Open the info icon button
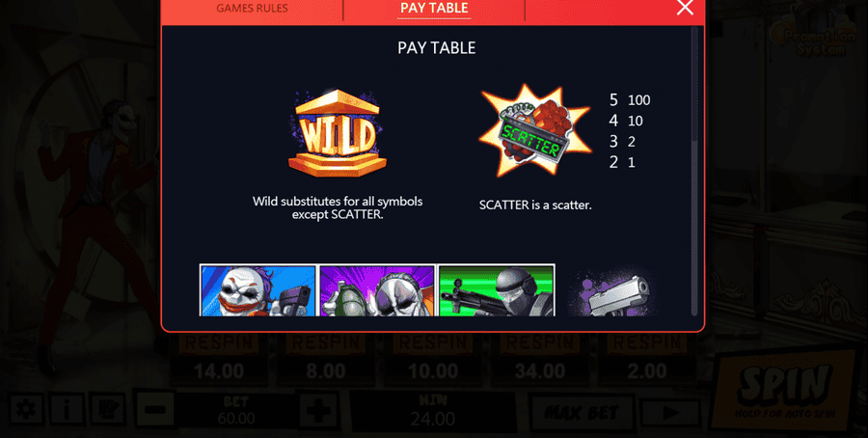This screenshot has height=438, width=868. [x=66, y=410]
